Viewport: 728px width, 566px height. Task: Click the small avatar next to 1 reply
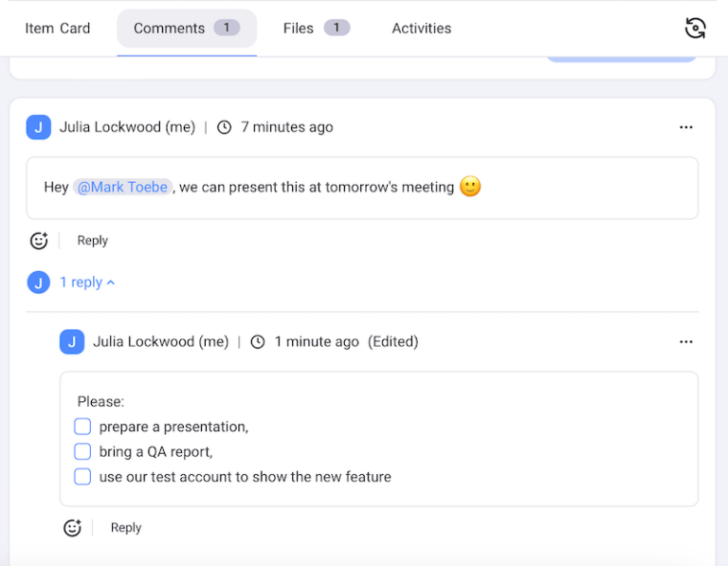[39, 283]
